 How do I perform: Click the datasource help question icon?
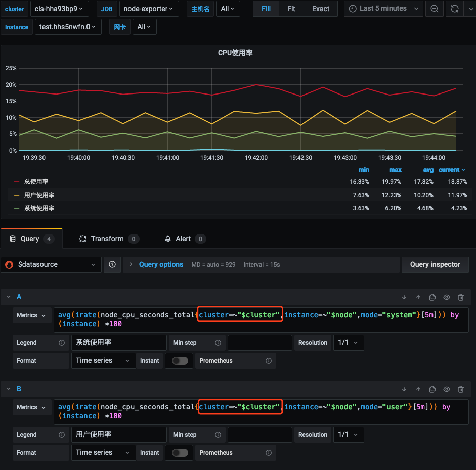coord(112,264)
